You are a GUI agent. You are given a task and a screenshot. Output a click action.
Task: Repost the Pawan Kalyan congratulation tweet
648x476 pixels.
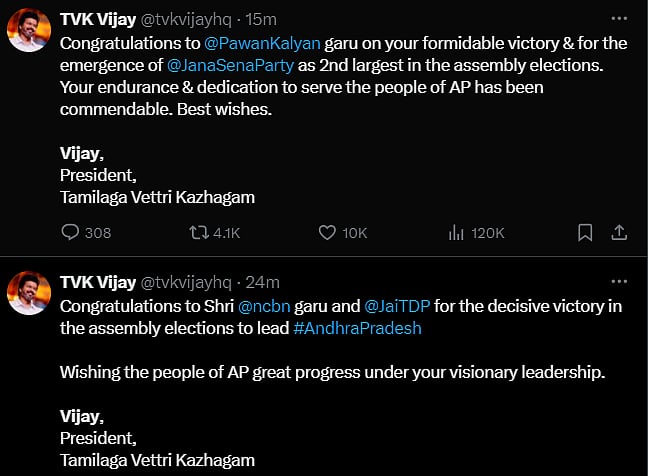pos(199,233)
